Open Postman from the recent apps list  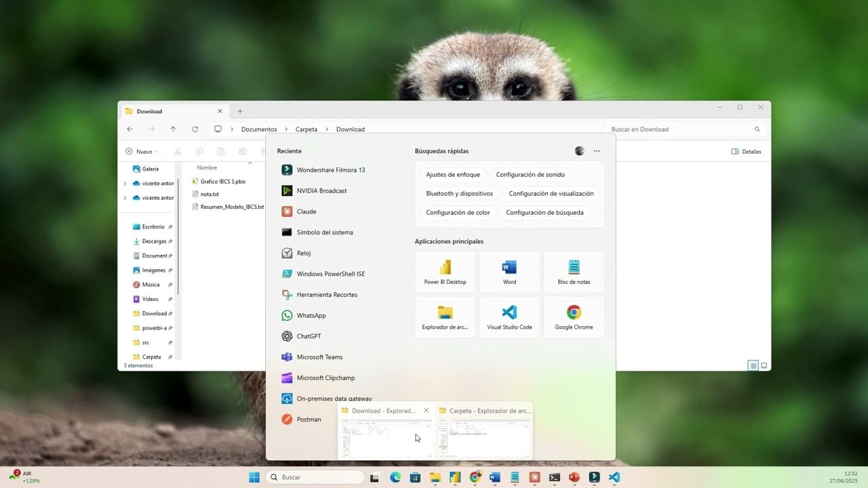(x=308, y=419)
